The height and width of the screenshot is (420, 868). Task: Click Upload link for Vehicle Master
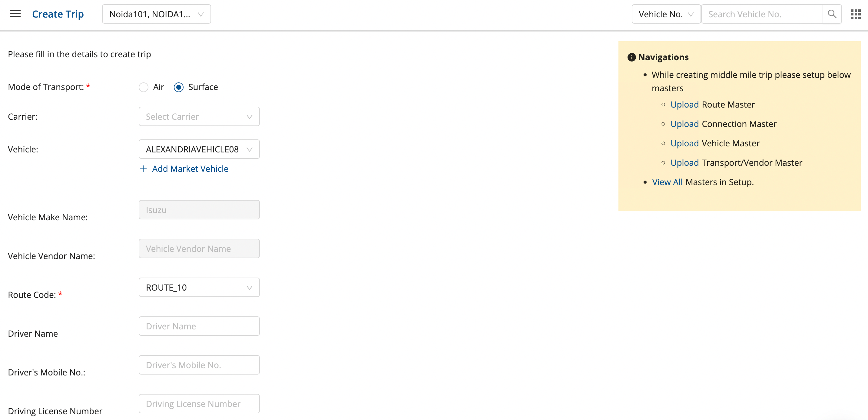click(684, 143)
